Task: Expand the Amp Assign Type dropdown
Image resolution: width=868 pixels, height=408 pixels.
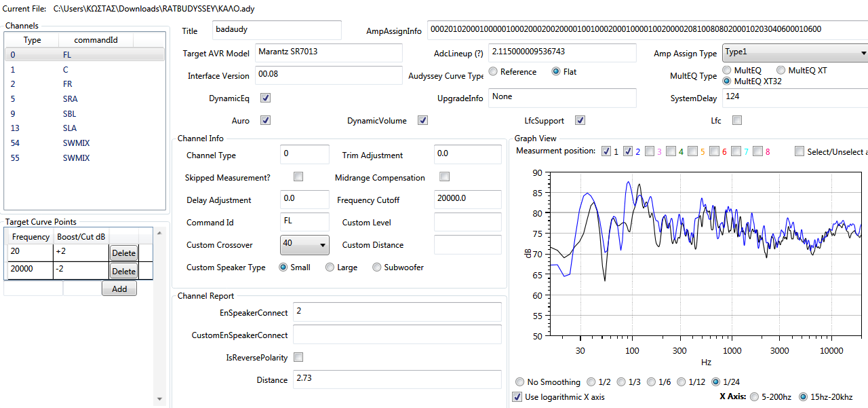Action: click(795, 53)
